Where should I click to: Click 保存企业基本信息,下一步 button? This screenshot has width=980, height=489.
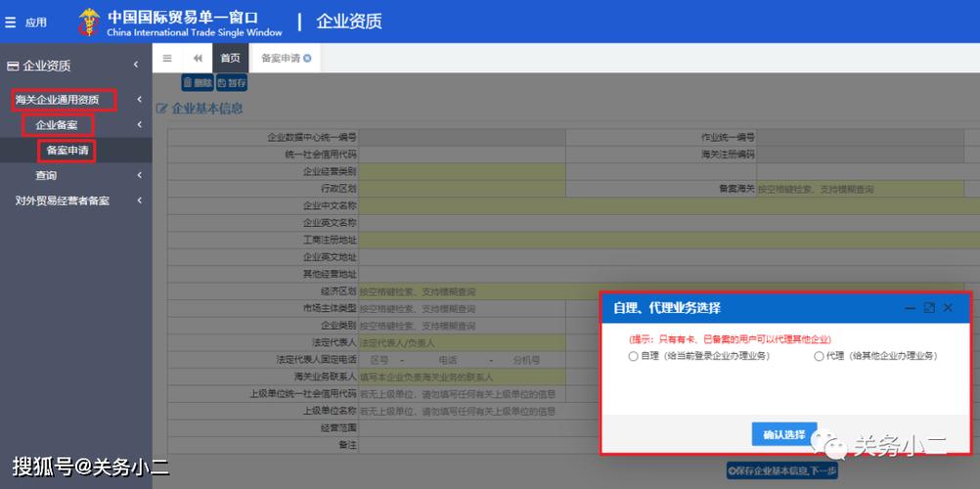(x=781, y=470)
